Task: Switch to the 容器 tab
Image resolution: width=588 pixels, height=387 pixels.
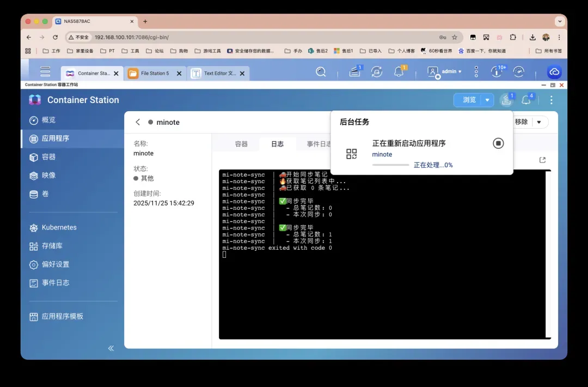Action: click(x=241, y=144)
